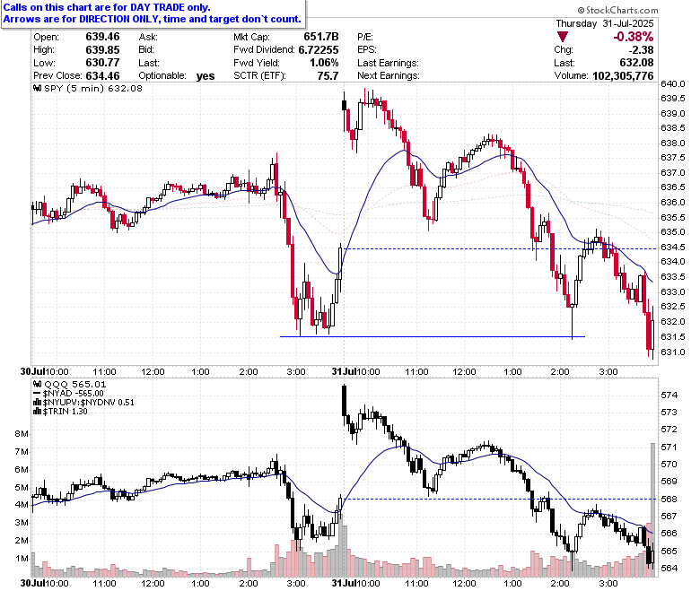Click the 564 label on QQQ price axis
Viewport: 700px width, 591px height.
click(x=669, y=569)
